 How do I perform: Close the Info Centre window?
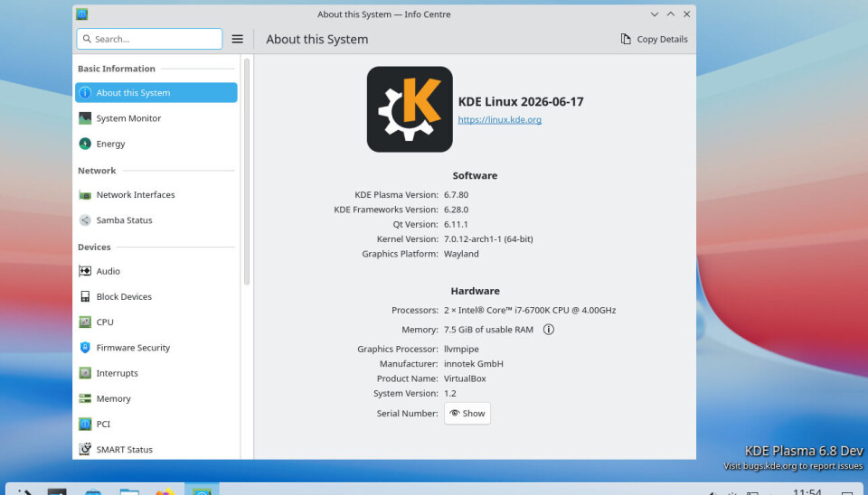(x=686, y=14)
